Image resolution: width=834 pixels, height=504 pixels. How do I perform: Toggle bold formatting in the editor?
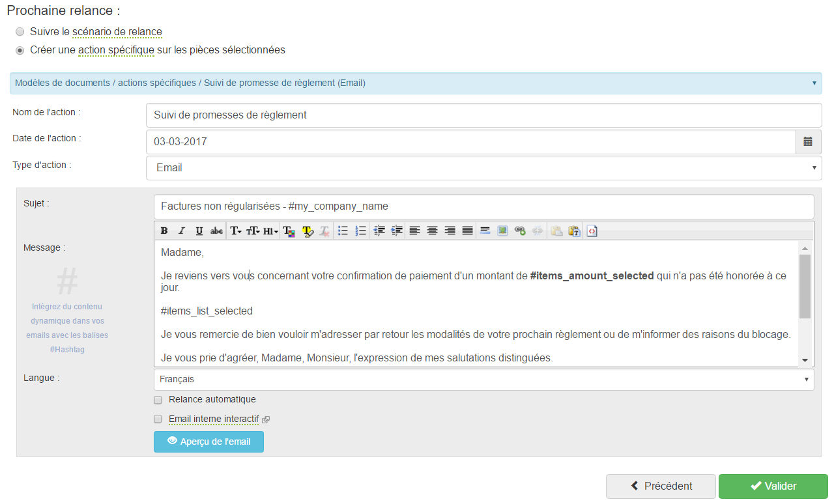click(164, 231)
